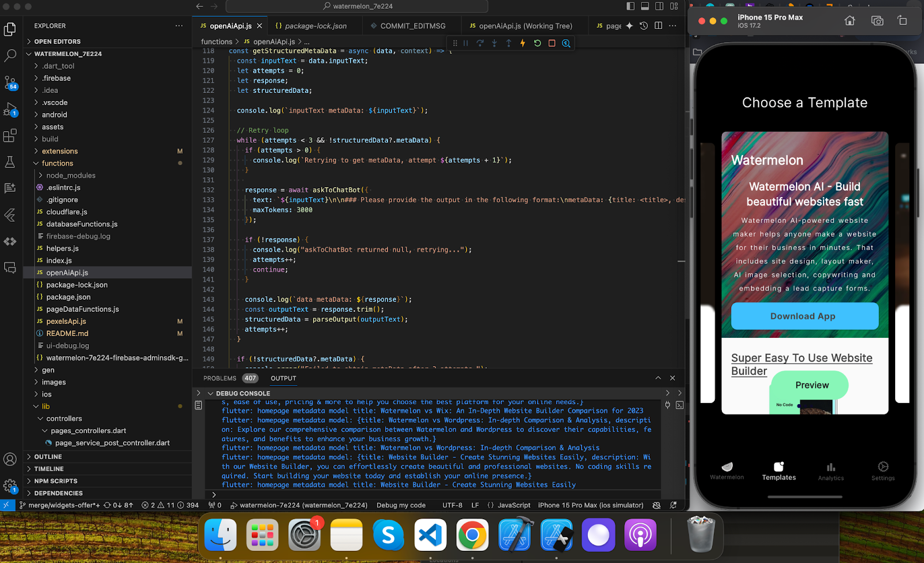
Task: Close the bottom panel
Action: 672,378
